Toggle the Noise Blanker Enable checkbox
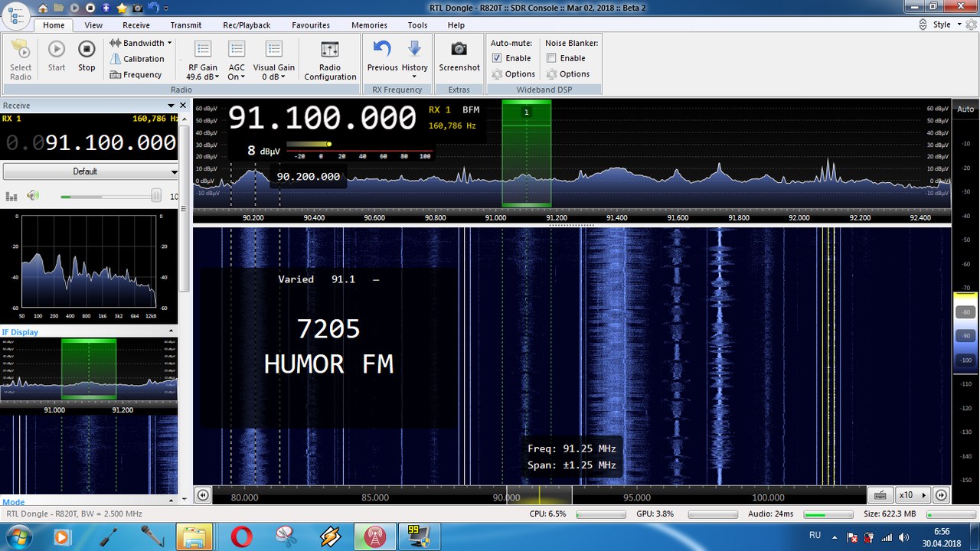The width and height of the screenshot is (980, 551). pos(551,58)
